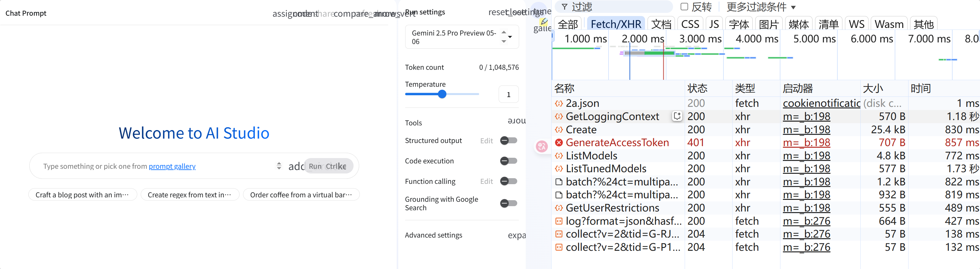
Task: Click the filter funnel icon in DevTools
Action: pos(564,7)
